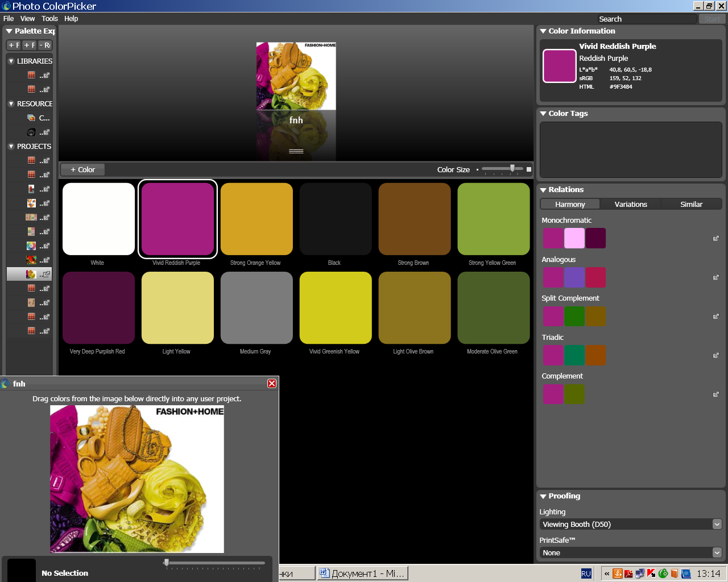Screen dimensions: 728x582
Task: Collapse the LIBRARIES tree section
Action: (11, 61)
